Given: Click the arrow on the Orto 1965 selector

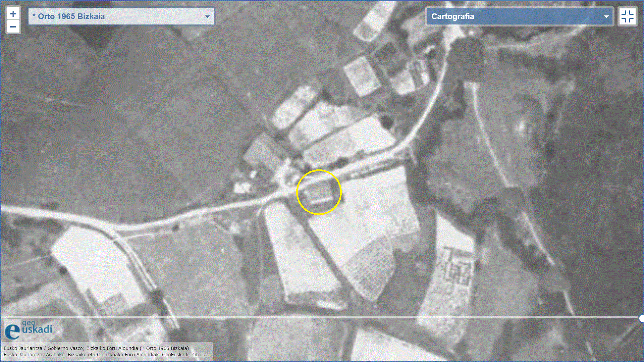Looking at the screenshot, I should 207,16.
